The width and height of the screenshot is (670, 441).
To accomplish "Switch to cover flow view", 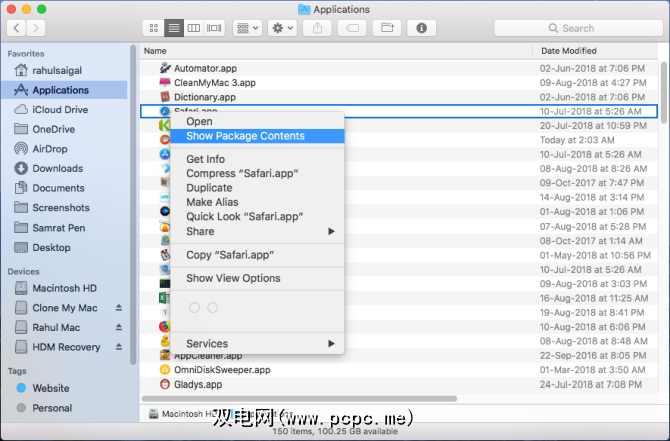I will click(x=214, y=28).
